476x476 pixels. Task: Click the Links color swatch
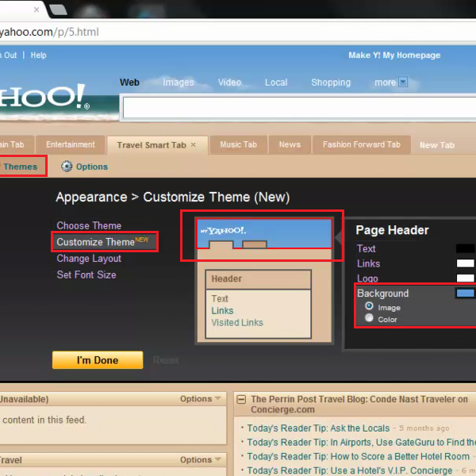(x=466, y=263)
